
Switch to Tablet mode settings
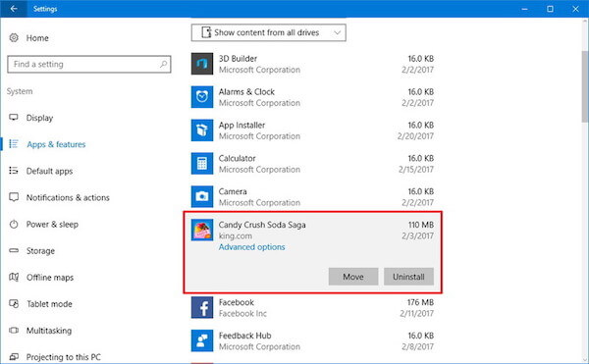click(x=49, y=304)
